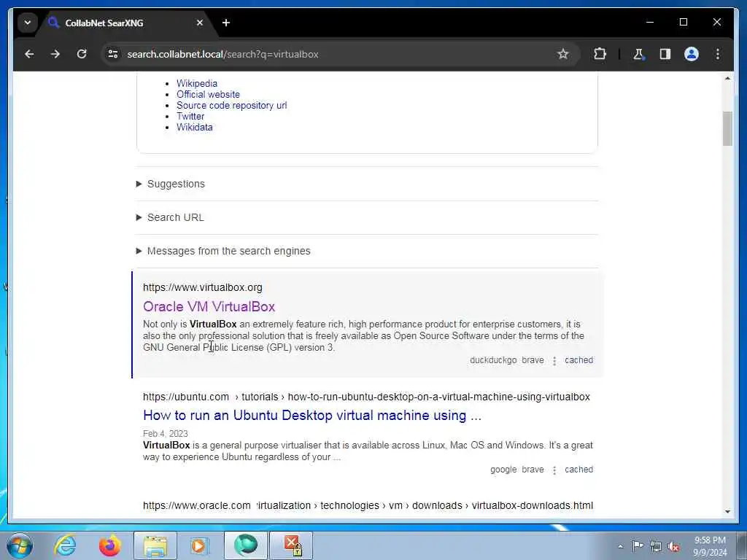Image resolution: width=747 pixels, height=560 pixels.
Task: Open more options for Ubuntu tutorial result
Action: coord(554,470)
